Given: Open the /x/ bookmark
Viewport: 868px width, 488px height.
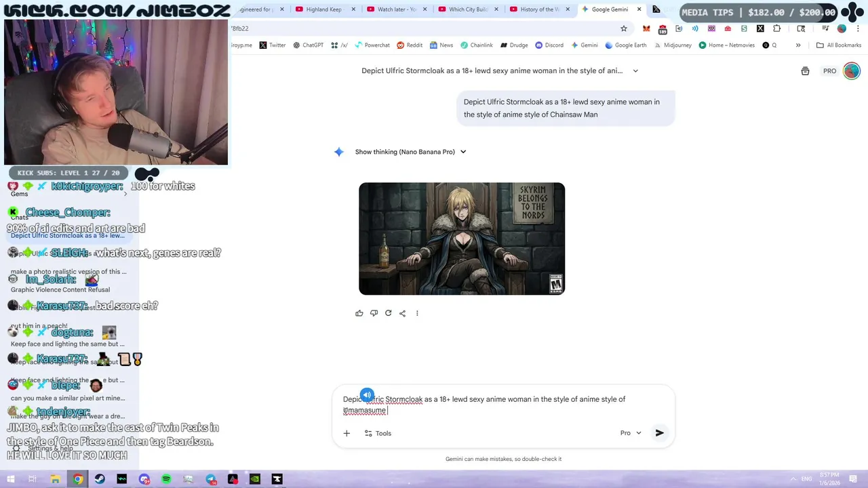Looking at the screenshot, I should [x=339, y=45].
